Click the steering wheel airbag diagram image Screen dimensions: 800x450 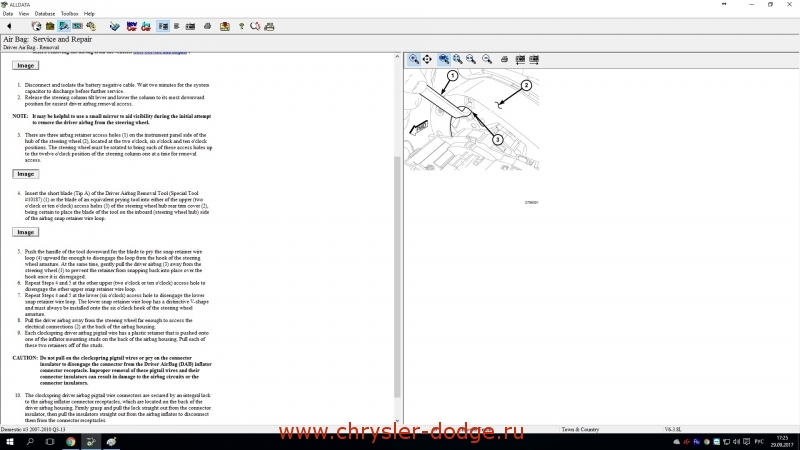coord(472,120)
